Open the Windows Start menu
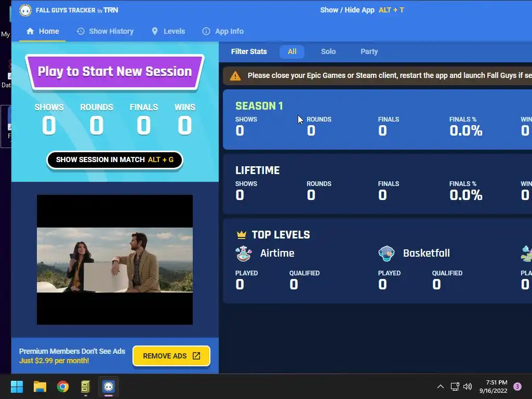Viewport: 532px width, 399px height. point(17,387)
